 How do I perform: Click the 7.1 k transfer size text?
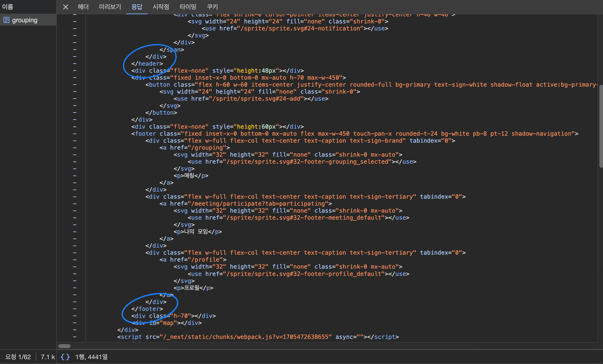pos(48,357)
